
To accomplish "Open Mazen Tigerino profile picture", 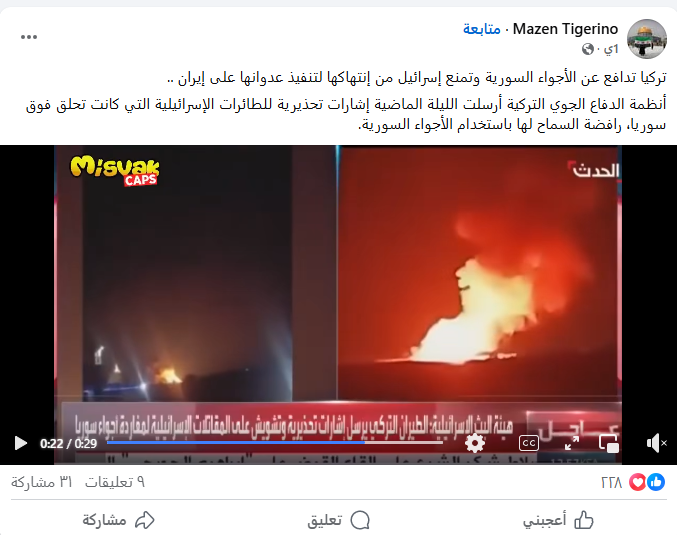I will pyautogui.click(x=646, y=39).
